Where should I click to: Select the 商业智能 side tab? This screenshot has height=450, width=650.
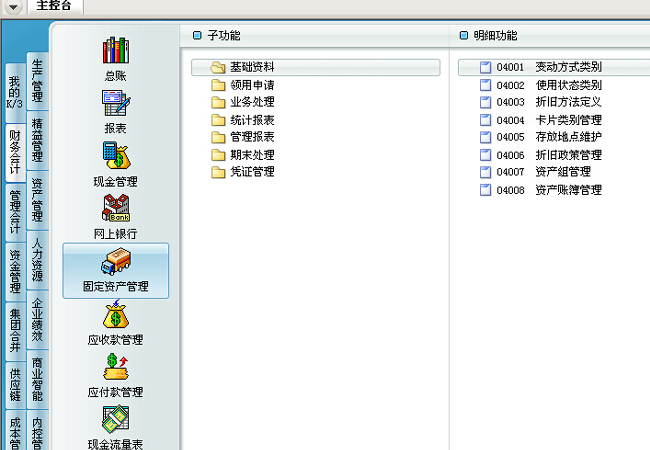point(37,379)
